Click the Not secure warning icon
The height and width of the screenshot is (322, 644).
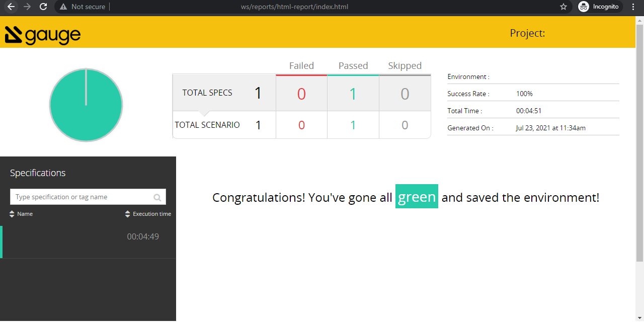[x=63, y=7]
